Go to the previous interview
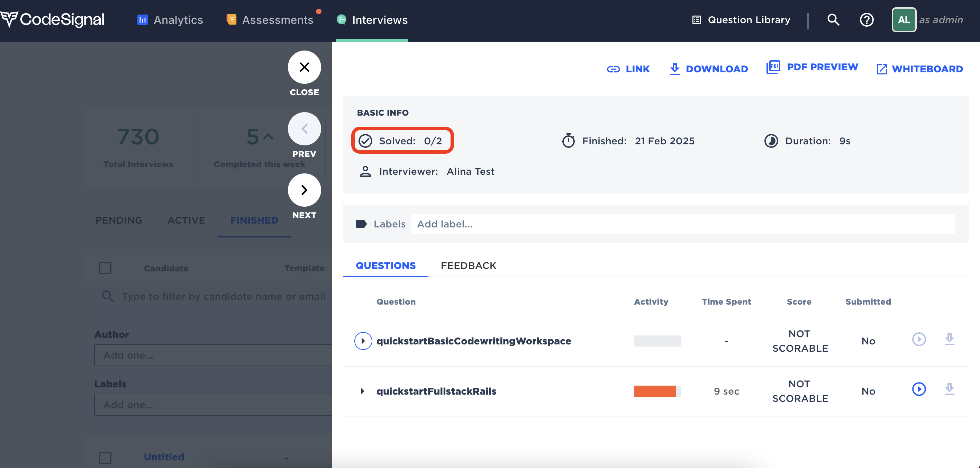Screen dimensions: 980x468 pyautogui.click(x=305, y=129)
